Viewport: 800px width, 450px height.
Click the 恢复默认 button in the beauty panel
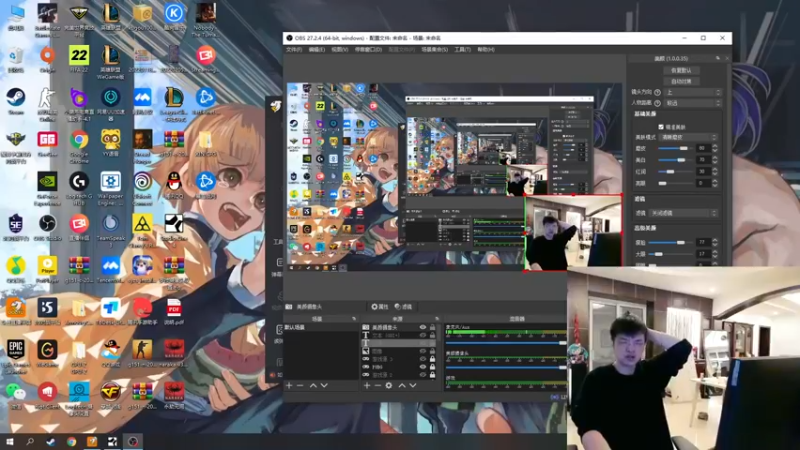(681, 70)
